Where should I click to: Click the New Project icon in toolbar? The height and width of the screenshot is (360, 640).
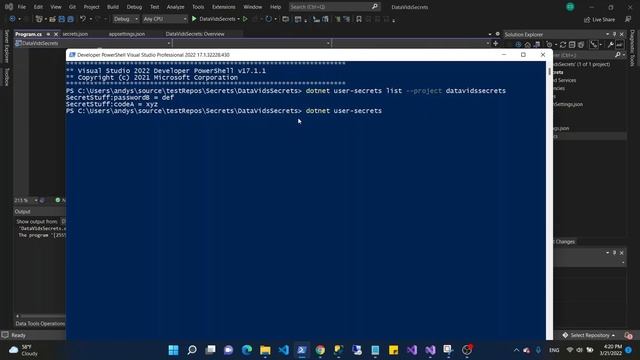point(39,19)
